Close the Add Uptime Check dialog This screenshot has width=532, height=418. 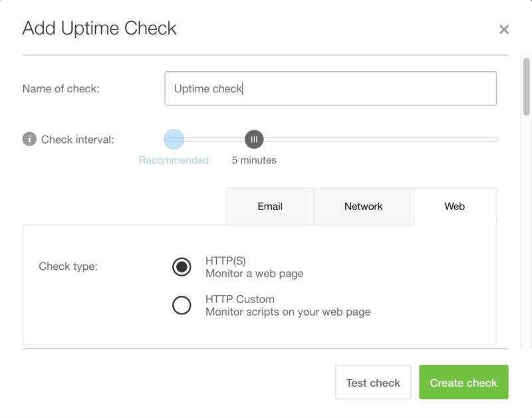[503, 29]
